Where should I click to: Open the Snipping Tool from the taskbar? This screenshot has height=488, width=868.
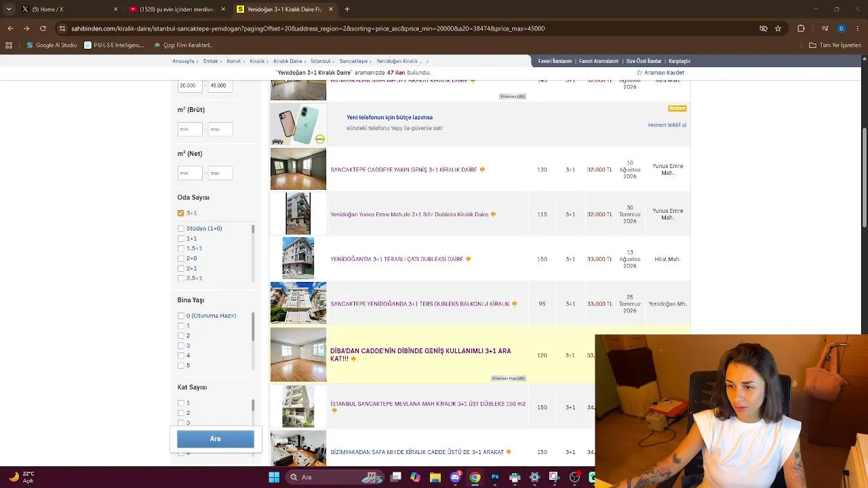pos(554,477)
